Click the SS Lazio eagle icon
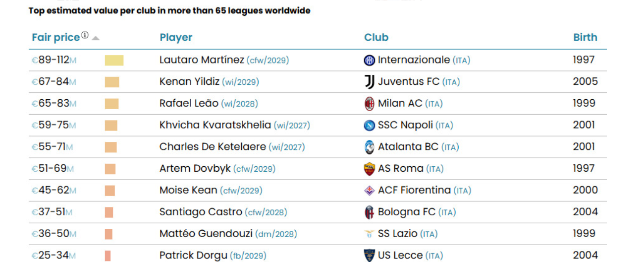 click(x=370, y=234)
